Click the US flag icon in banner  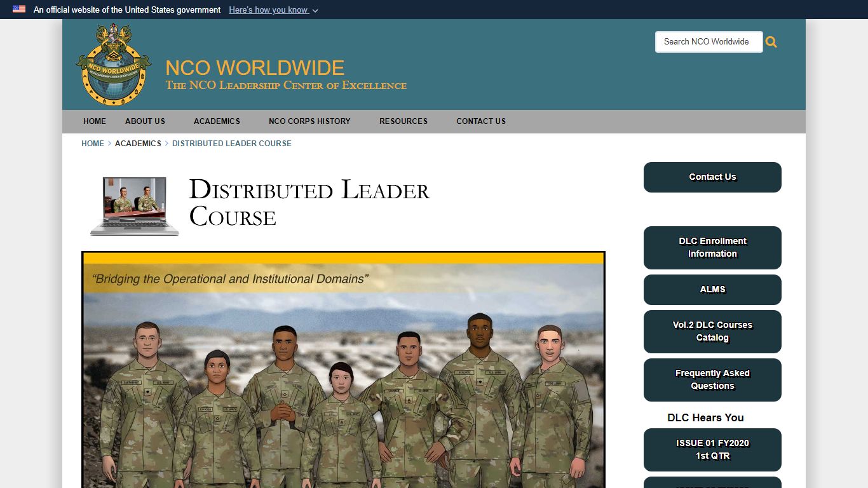tap(19, 10)
